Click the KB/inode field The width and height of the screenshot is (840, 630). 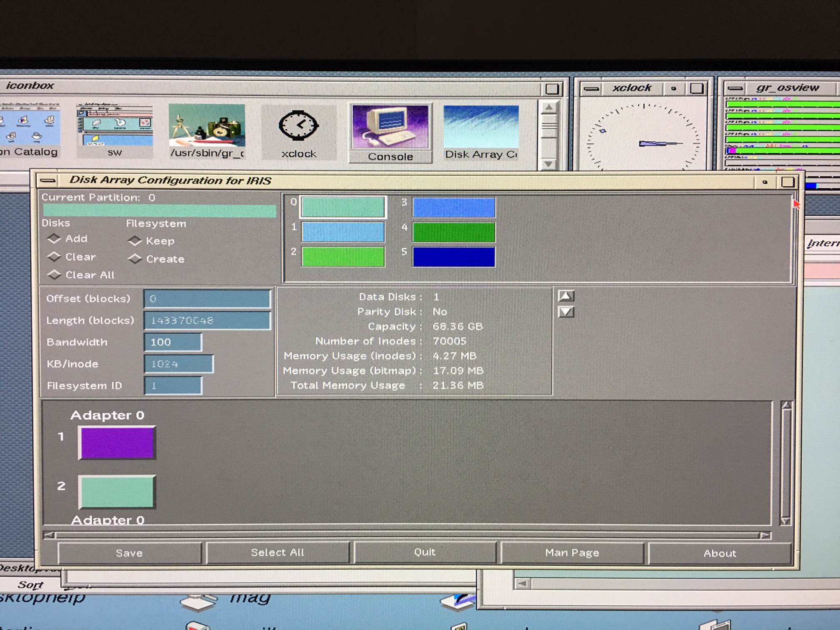point(179,364)
